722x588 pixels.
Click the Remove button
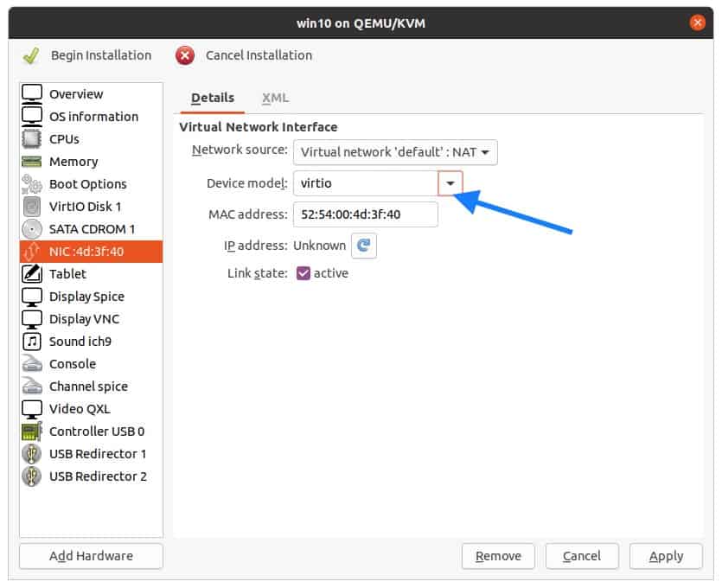[x=498, y=556]
